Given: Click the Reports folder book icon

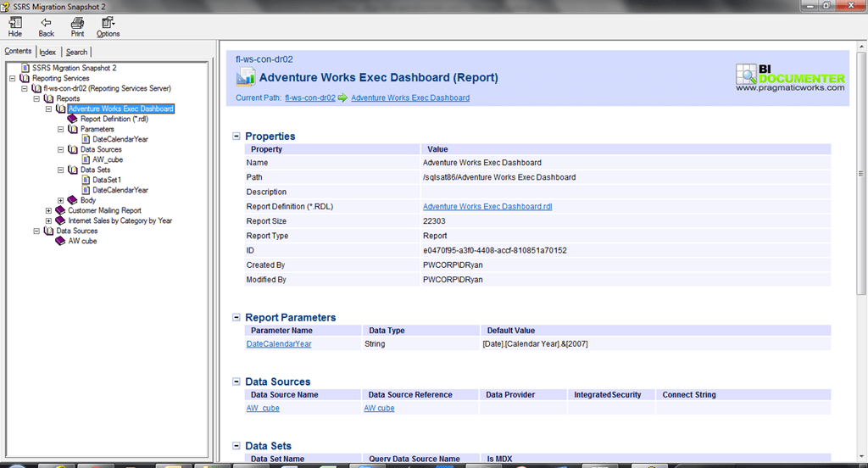Looking at the screenshot, I should (x=48, y=98).
